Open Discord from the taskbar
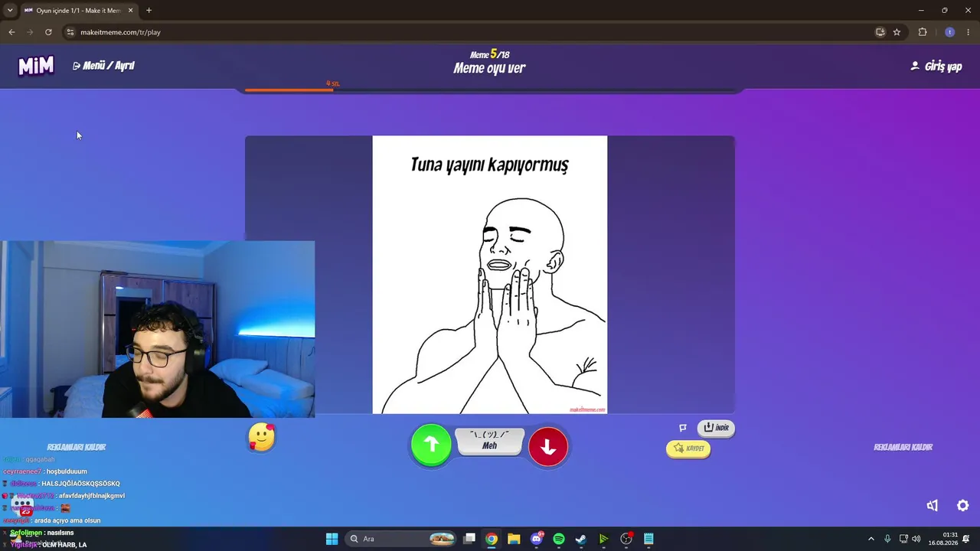 tap(537, 539)
